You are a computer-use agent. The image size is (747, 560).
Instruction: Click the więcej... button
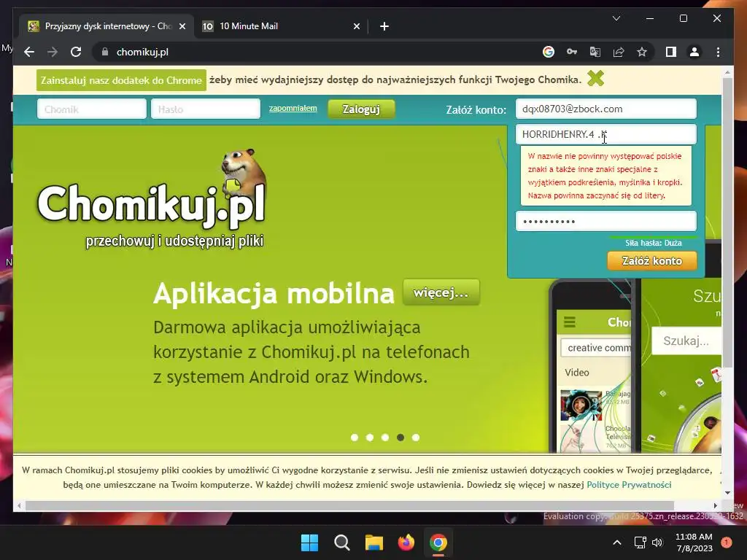[x=441, y=292]
